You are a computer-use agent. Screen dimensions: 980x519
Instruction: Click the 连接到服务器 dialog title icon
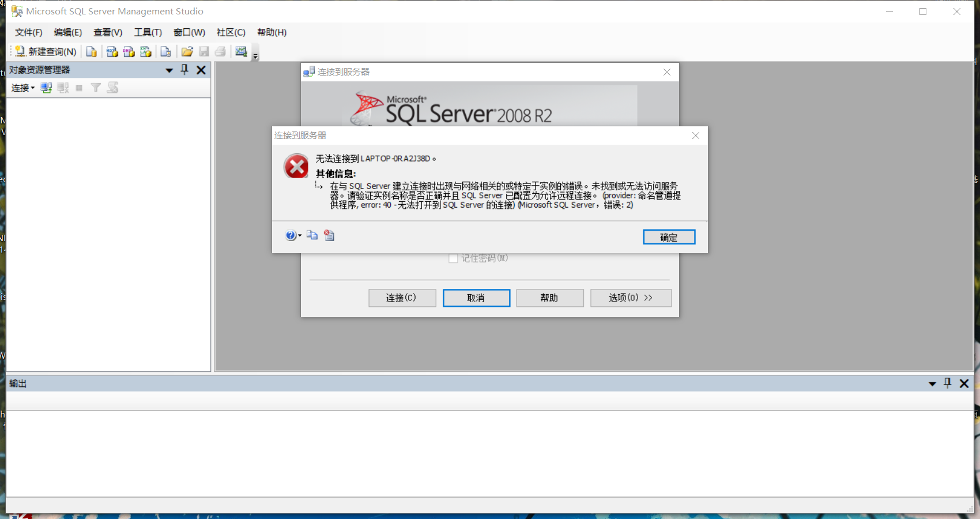(309, 72)
